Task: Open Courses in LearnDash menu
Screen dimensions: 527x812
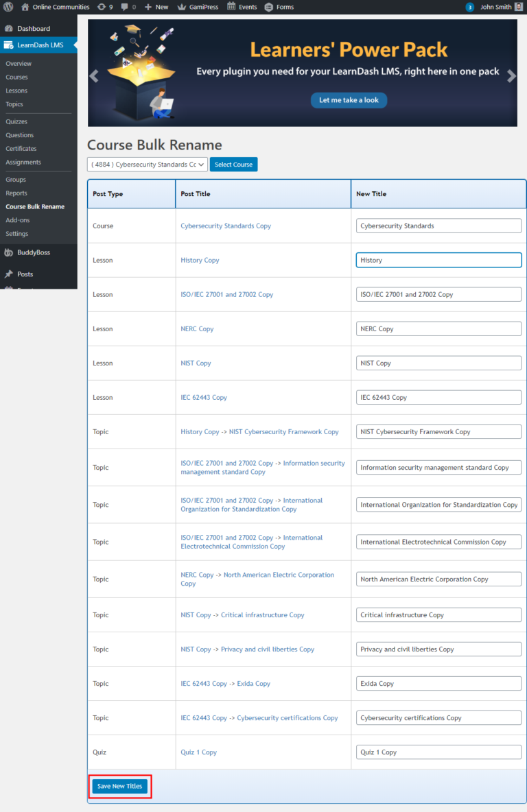Action: 16,77
